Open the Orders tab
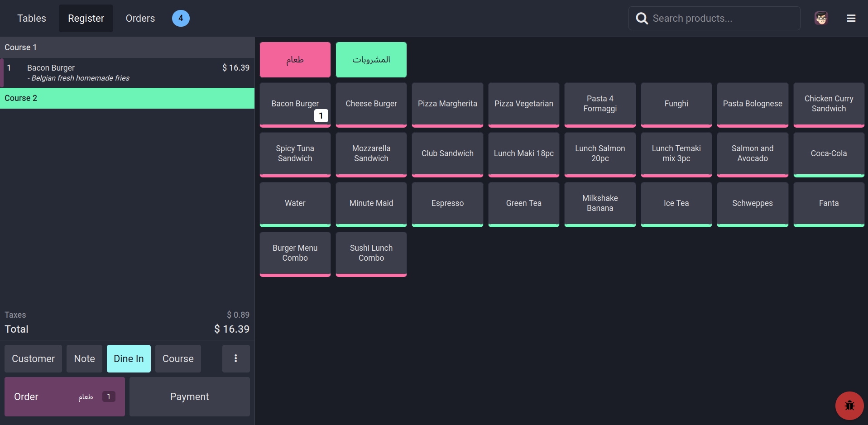This screenshot has width=868, height=425. (x=140, y=19)
